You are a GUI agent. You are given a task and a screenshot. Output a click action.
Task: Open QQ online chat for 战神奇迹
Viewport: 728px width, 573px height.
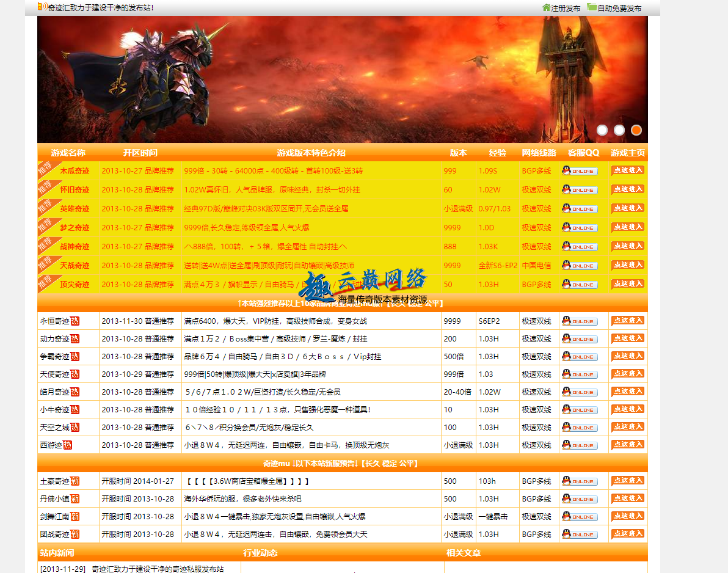click(x=580, y=247)
